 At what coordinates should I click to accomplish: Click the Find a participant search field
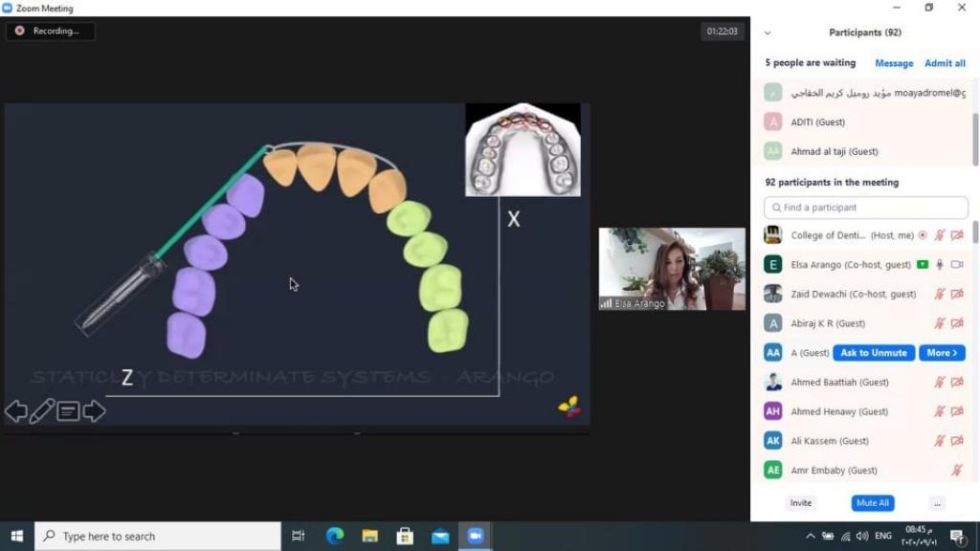tap(866, 208)
